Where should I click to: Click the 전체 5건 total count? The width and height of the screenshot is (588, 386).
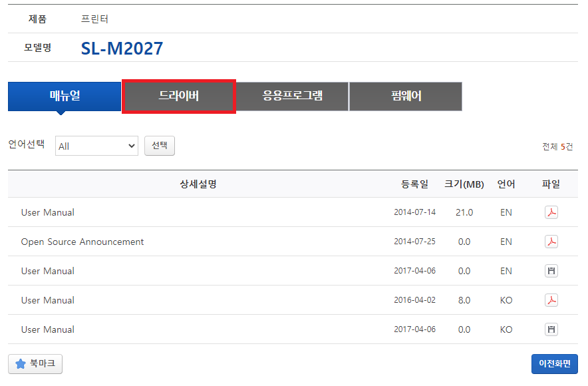[557, 146]
